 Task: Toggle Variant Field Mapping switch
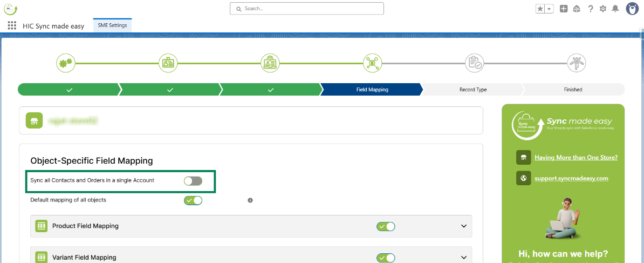point(386,258)
